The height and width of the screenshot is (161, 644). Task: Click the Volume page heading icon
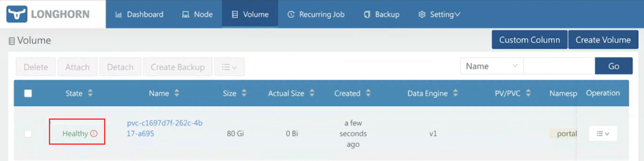pyautogui.click(x=11, y=41)
